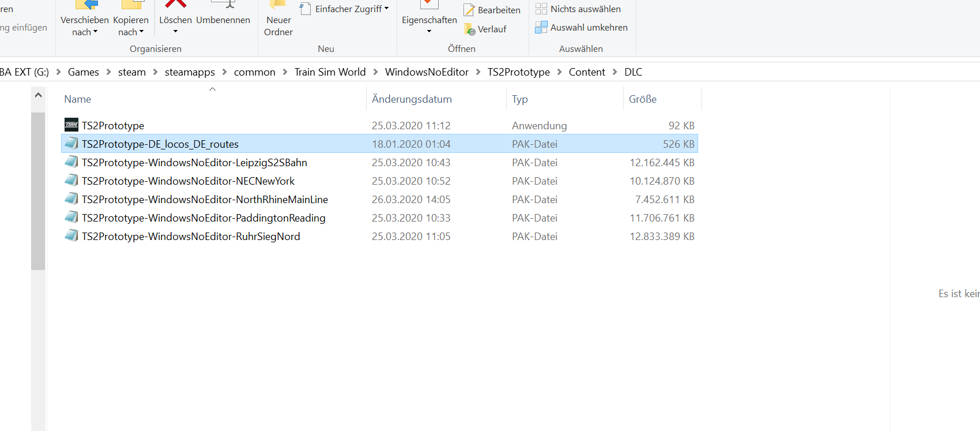
Task: Navigate to WindowsNoEditor breadcrumb
Action: [427, 72]
